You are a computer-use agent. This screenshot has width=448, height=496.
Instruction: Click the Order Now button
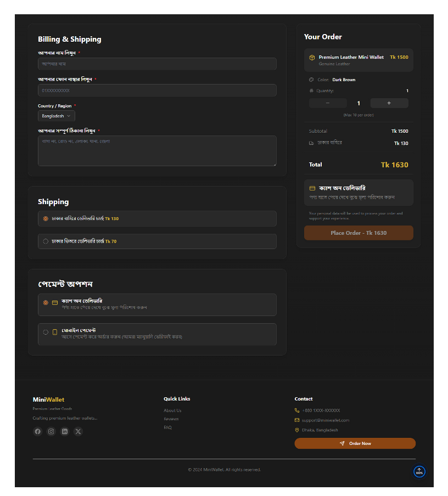coord(355,443)
